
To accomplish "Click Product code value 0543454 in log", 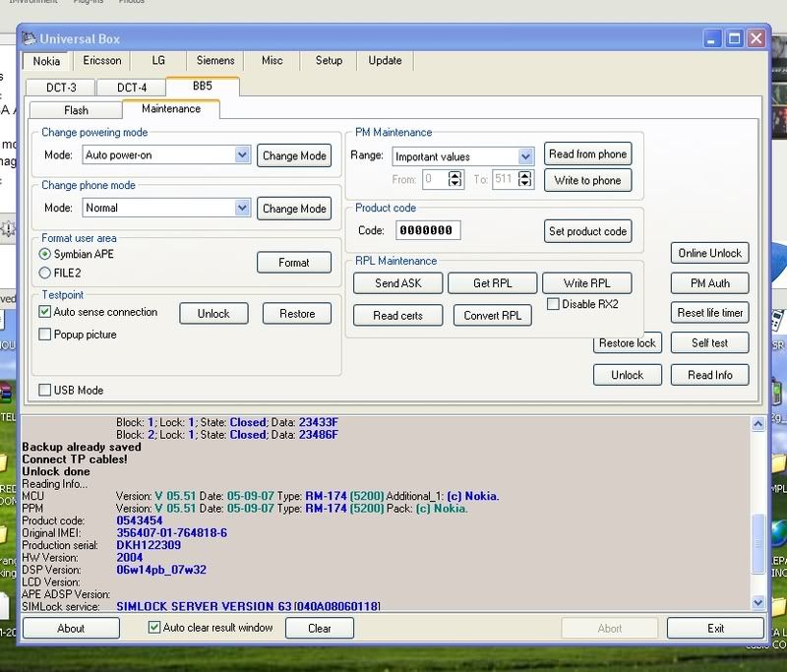I will [140, 520].
